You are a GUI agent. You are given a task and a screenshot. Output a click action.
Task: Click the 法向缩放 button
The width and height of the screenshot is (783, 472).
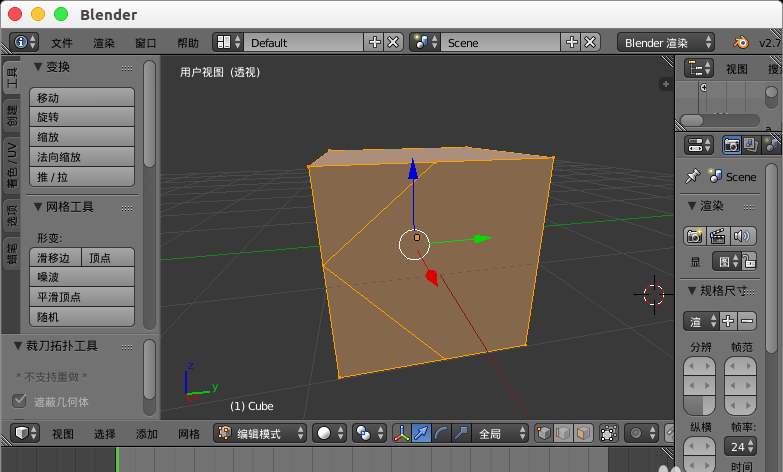click(82, 157)
